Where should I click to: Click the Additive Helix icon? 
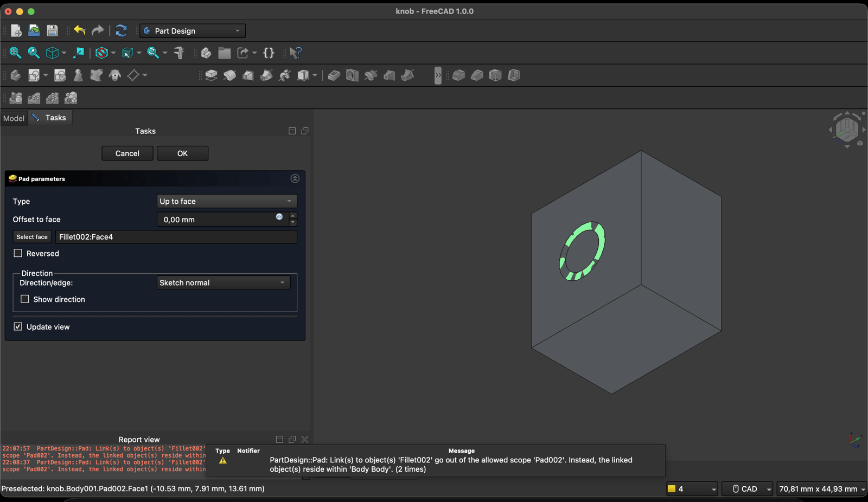click(285, 75)
